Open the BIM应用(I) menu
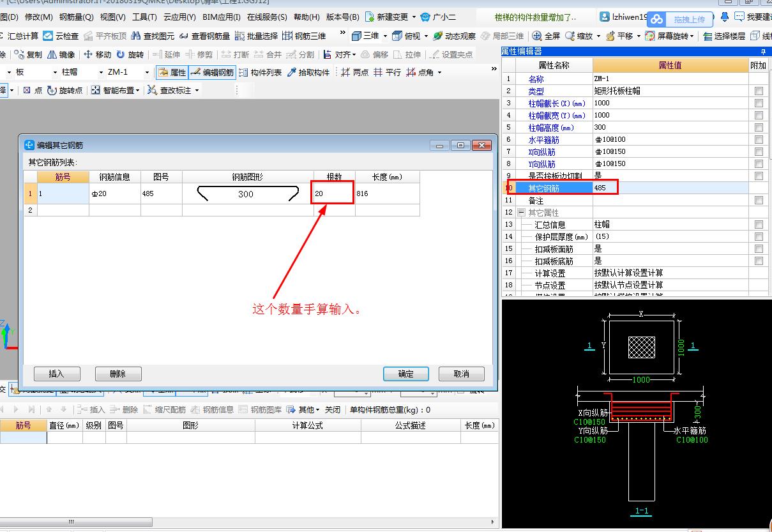Screen dimensions: 772x532 (222, 17)
